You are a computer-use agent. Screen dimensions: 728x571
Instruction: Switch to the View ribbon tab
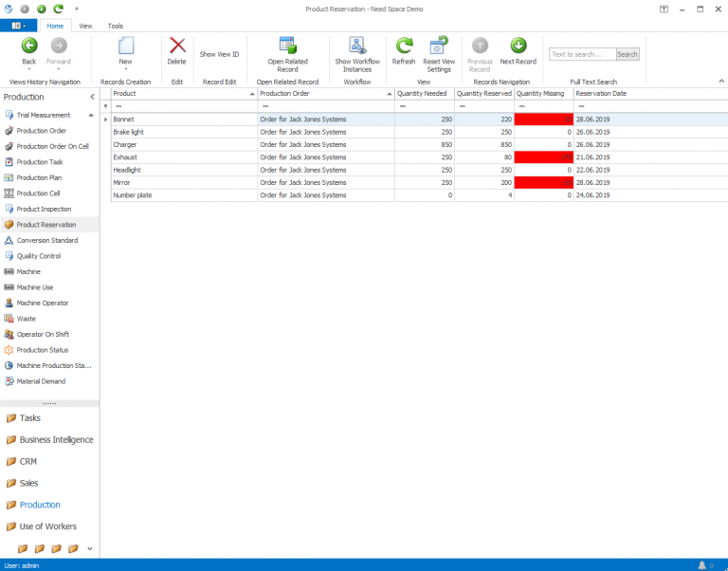(x=85, y=27)
